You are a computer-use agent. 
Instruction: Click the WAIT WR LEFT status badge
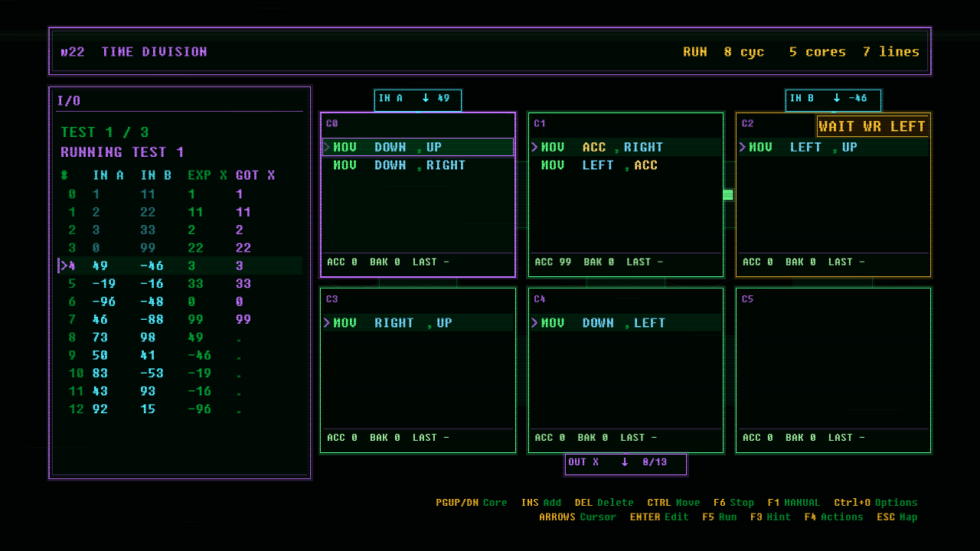point(873,126)
